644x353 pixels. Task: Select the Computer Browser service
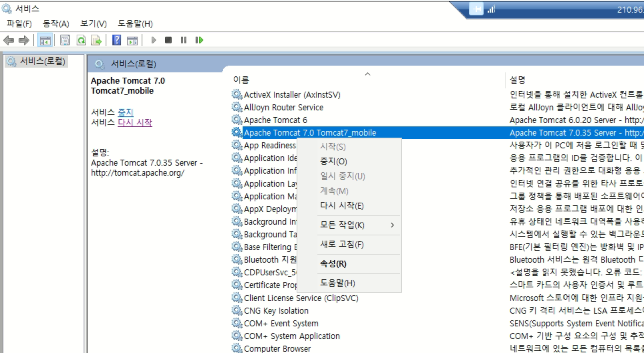pos(277,348)
